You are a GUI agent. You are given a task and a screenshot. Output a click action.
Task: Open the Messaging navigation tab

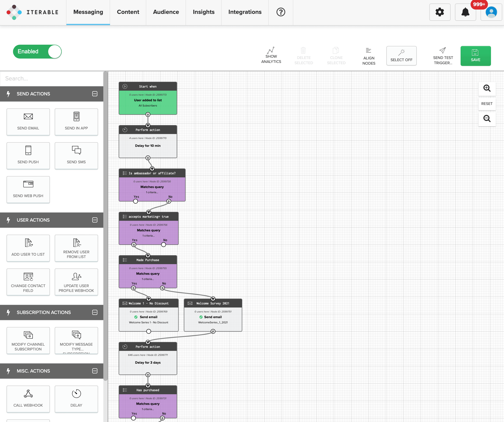(88, 12)
